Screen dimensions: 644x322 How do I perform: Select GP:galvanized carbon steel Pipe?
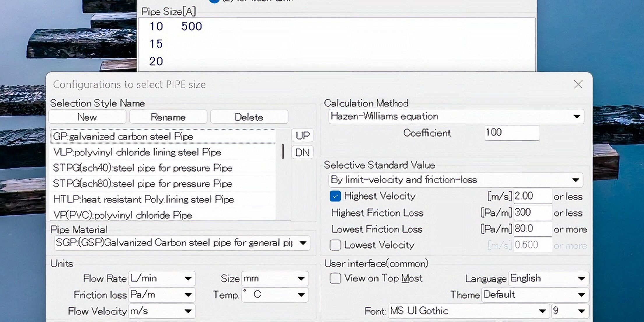[163, 136]
